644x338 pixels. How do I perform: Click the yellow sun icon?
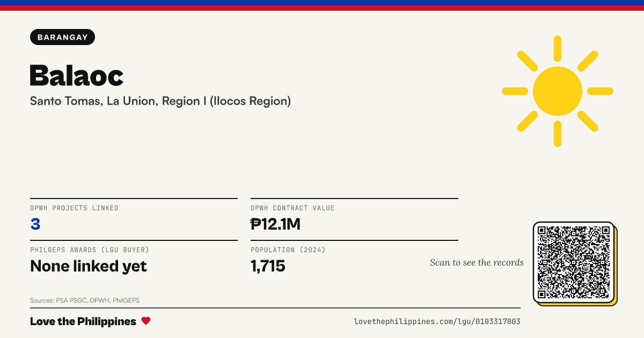click(x=558, y=91)
